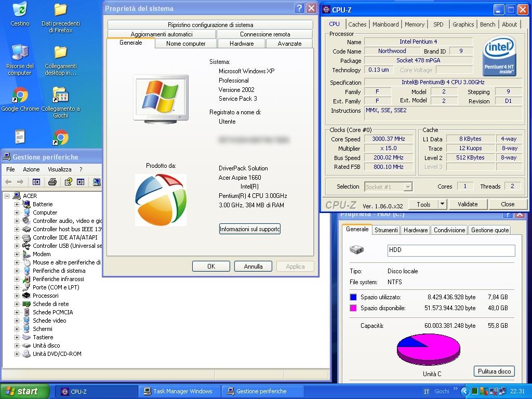Click the Intel Pentium 4 HT logo in CPU-Z
The image size is (532, 399).
click(x=499, y=57)
